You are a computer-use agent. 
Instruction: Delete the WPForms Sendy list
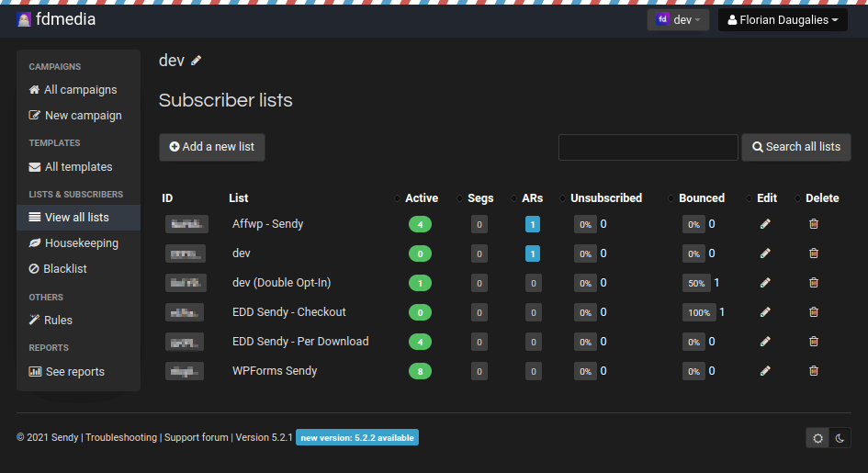coord(814,371)
